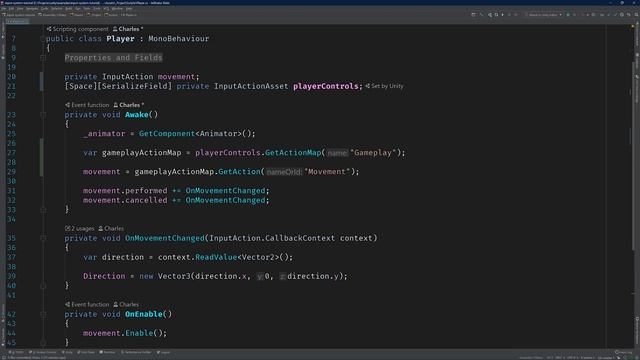Click the "Gameplay" string literal
The image size is (640, 360).
point(373,153)
